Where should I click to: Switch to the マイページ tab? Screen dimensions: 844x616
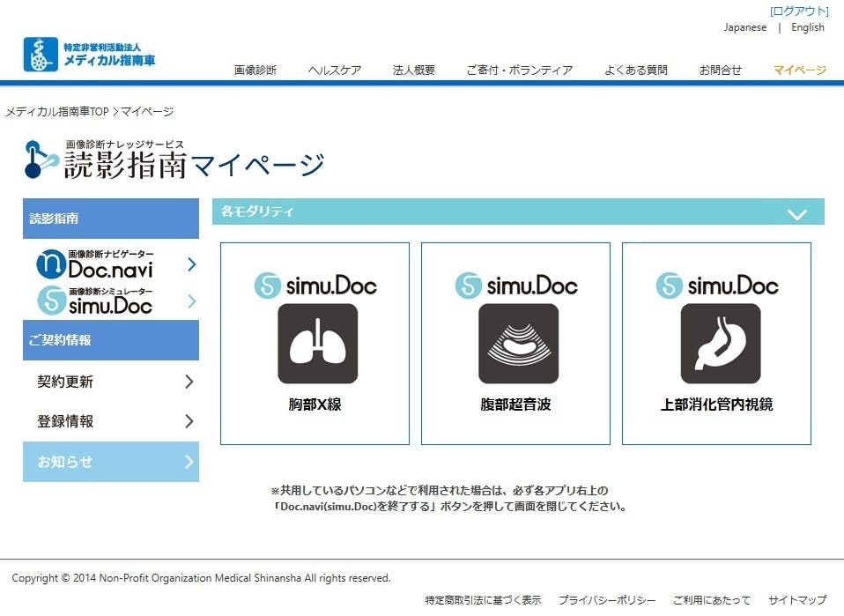[x=799, y=71]
